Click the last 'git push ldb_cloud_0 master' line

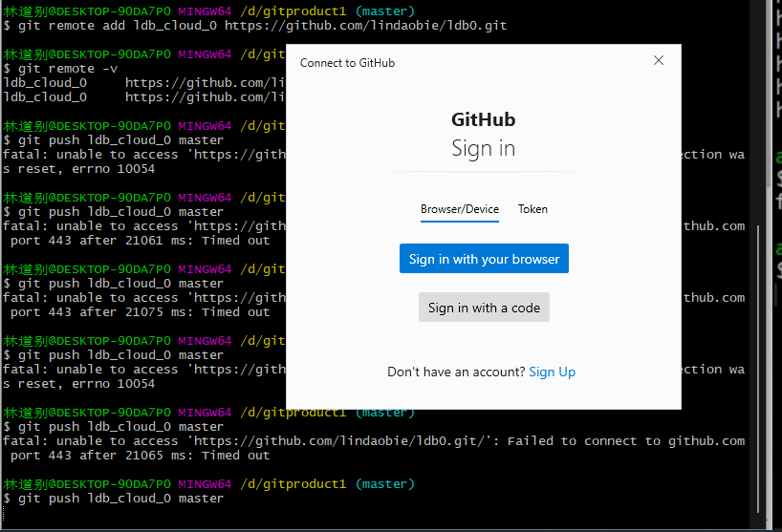113,499
